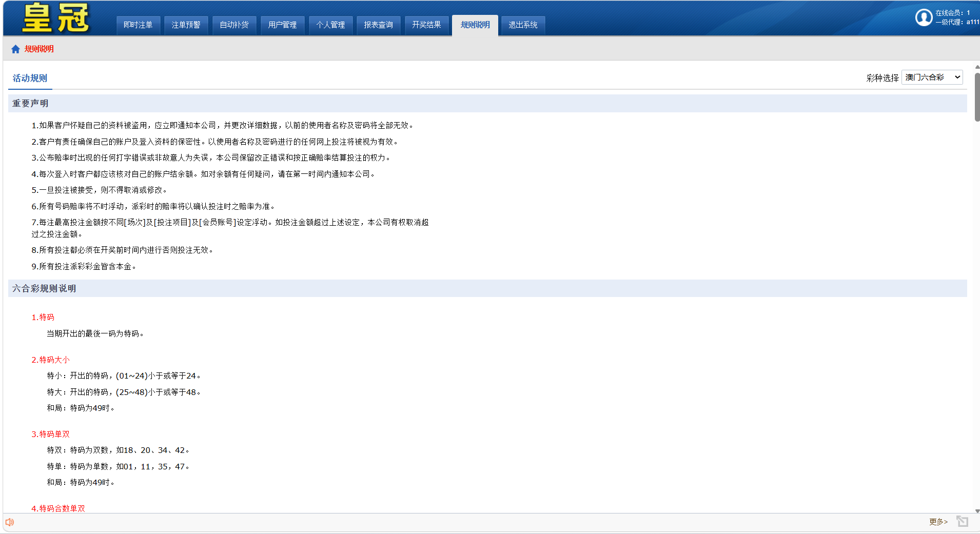Image resolution: width=980 pixels, height=534 pixels.
Task: Open the 用户管理 menu
Action: pos(282,25)
